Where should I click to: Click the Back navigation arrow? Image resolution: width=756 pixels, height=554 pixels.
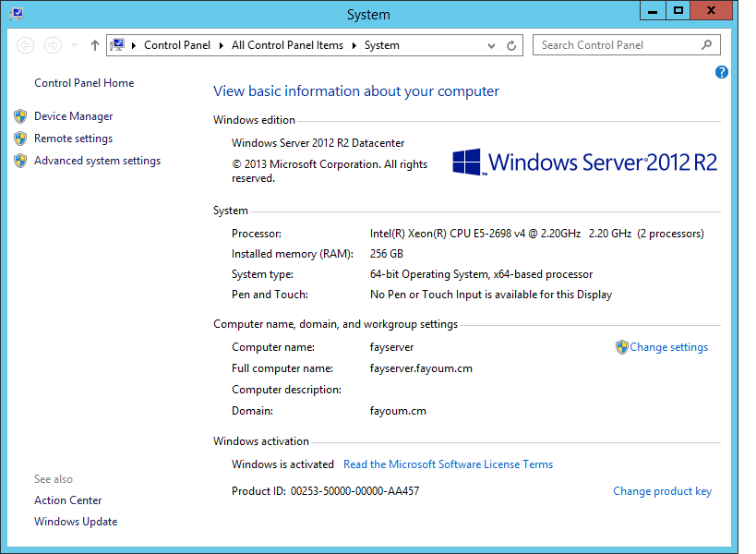26,45
